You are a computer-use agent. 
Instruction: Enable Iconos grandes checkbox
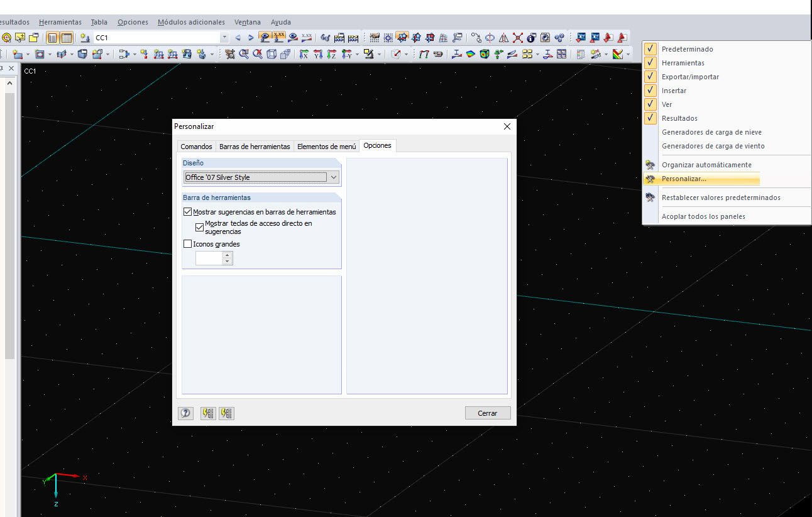click(187, 244)
